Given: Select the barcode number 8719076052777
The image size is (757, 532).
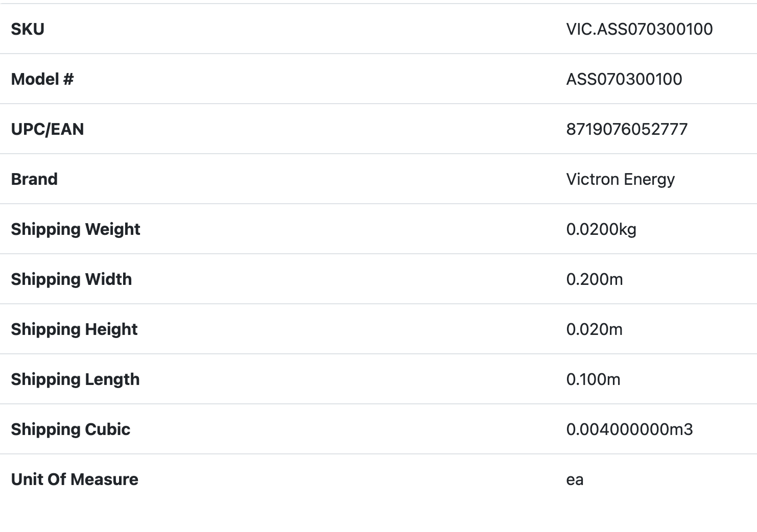Looking at the screenshot, I should pyautogui.click(x=627, y=129).
